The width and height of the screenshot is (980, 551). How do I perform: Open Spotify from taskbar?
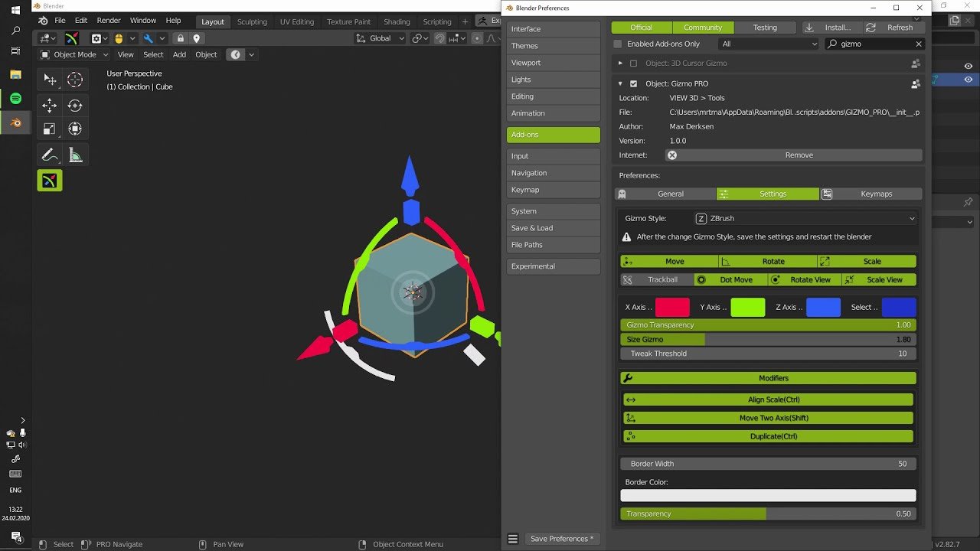pyautogui.click(x=15, y=99)
